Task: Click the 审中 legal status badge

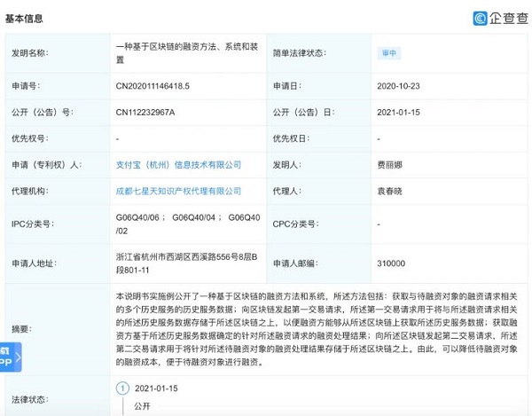Action: [388, 53]
